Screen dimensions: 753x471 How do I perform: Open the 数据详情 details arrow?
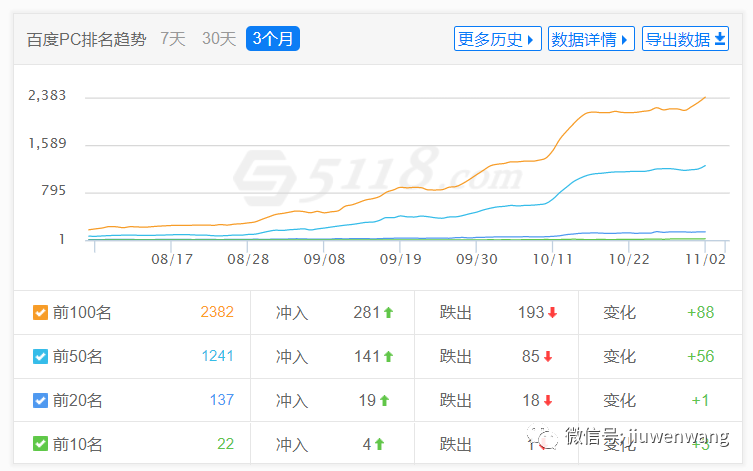(x=591, y=40)
